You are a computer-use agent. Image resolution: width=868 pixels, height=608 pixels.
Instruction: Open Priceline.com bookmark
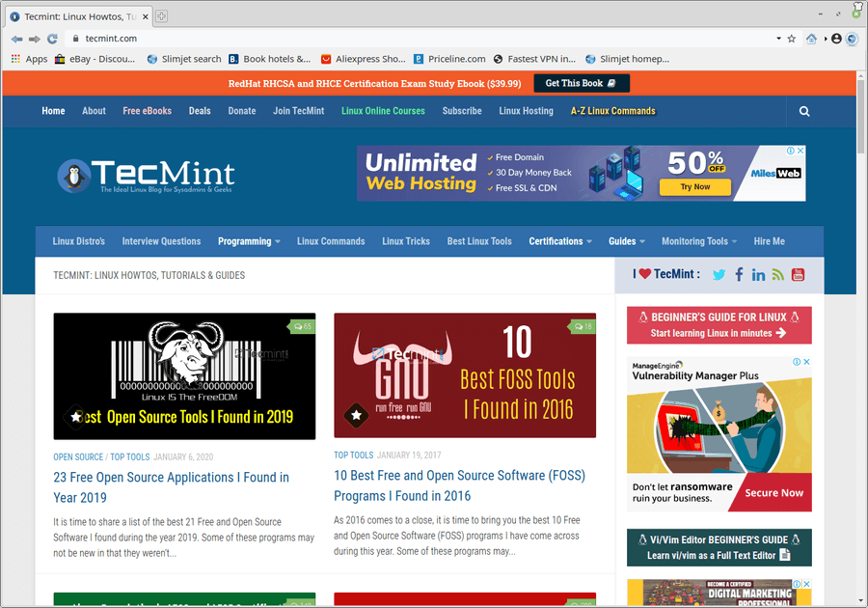[449, 59]
